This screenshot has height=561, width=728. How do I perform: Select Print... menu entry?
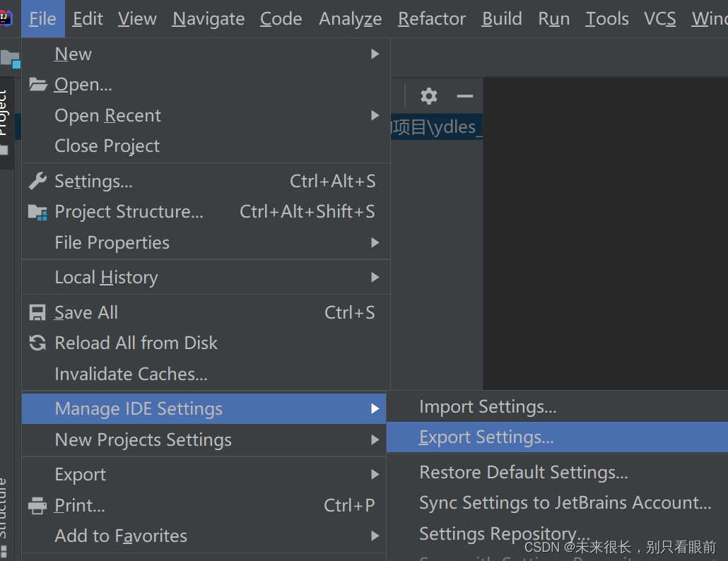click(x=204, y=505)
